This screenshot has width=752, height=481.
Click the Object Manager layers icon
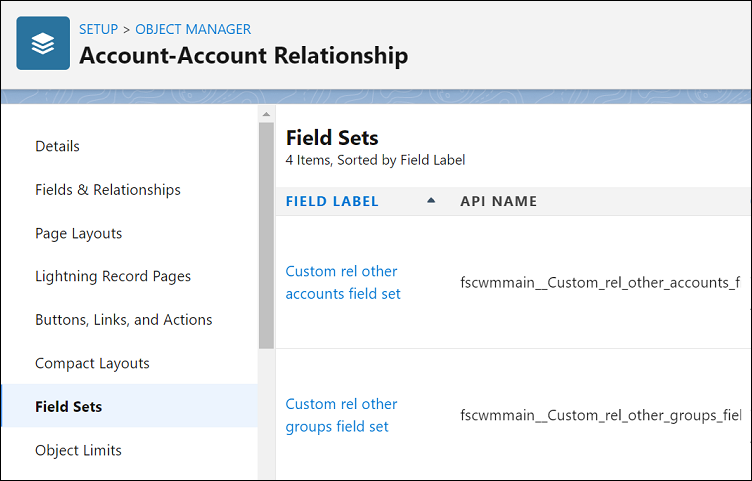click(x=43, y=43)
